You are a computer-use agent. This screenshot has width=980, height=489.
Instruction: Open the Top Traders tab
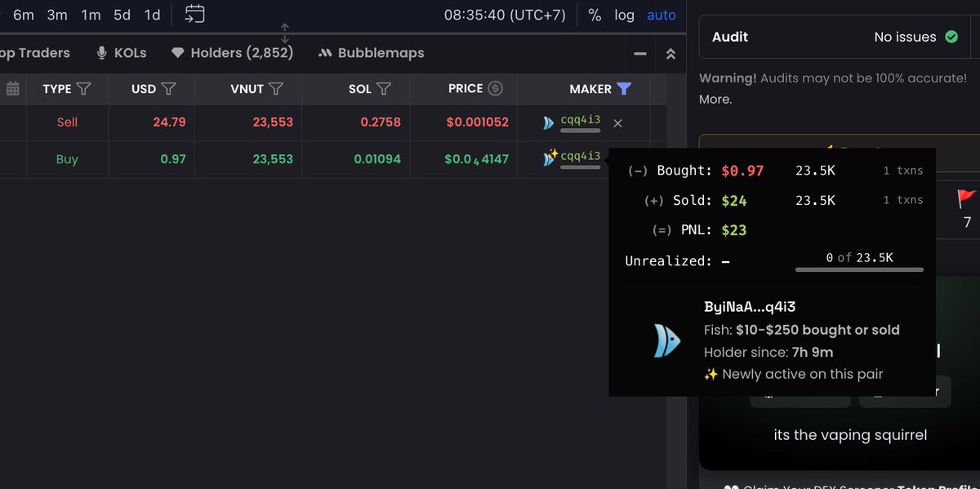coord(35,53)
